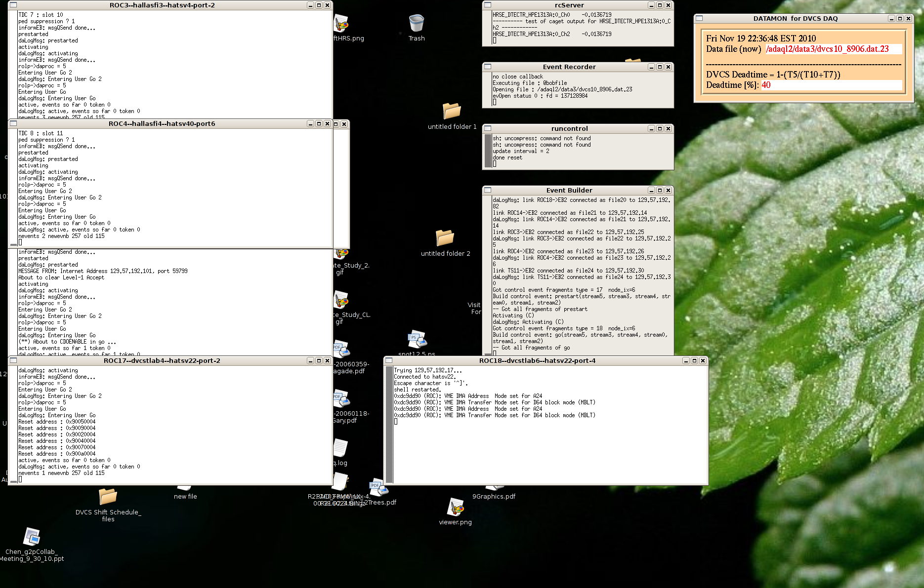Minimize the Event Builder window
Image resolution: width=924 pixels, height=588 pixels.
pos(651,190)
